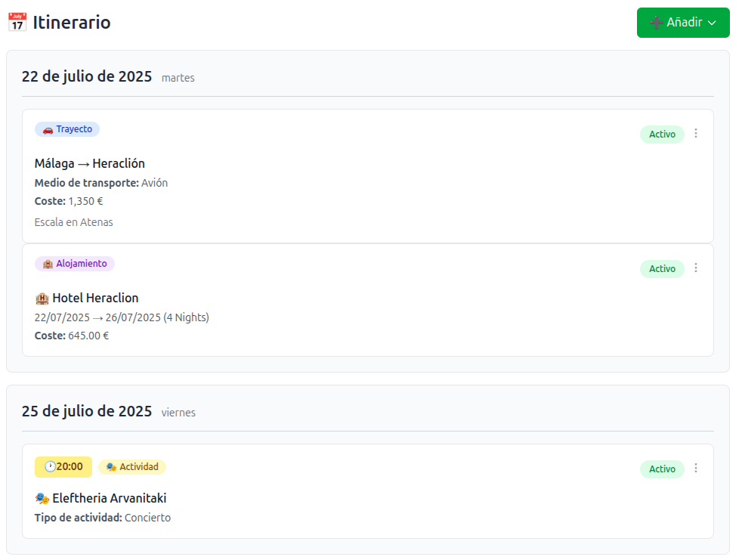Select the Málaga → Heraclión title
The height and width of the screenshot is (560, 742).
point(89,163)
